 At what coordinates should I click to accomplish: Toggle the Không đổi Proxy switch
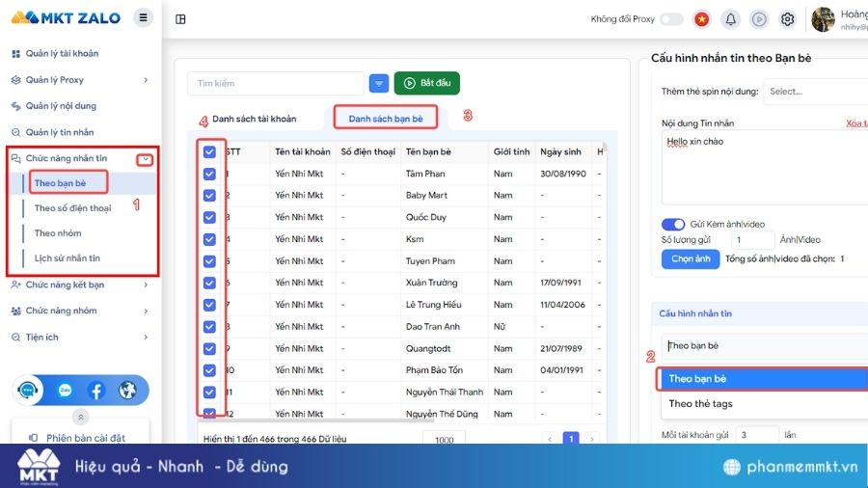tap(671, 19)
